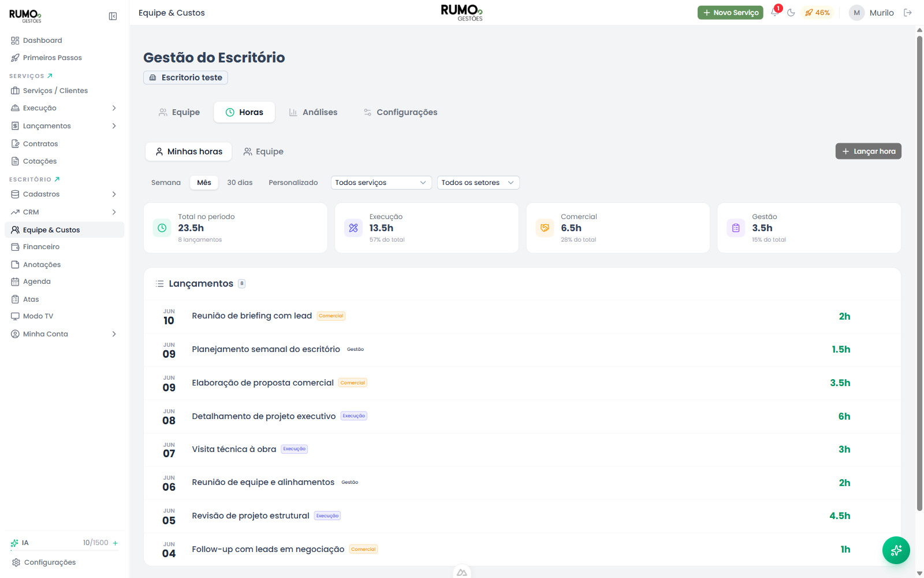924x578 pixels.
Task: Collapse the sidebar panel icon
Action: pyautogui.click(x=113, y=16)
